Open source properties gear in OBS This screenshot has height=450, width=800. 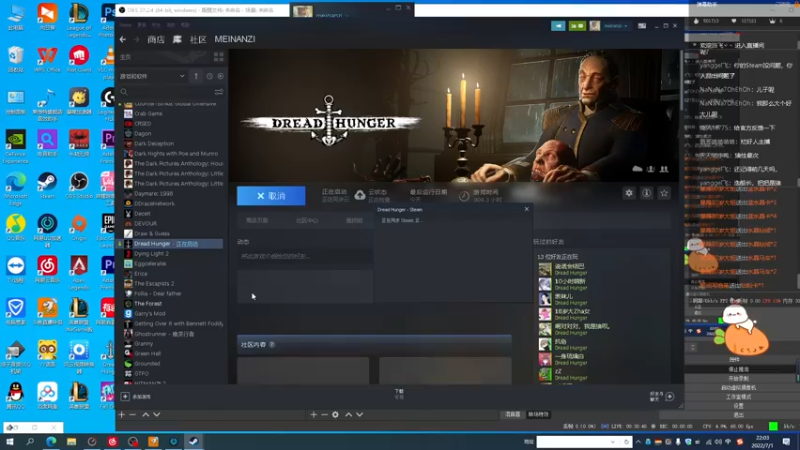(335, 415)
